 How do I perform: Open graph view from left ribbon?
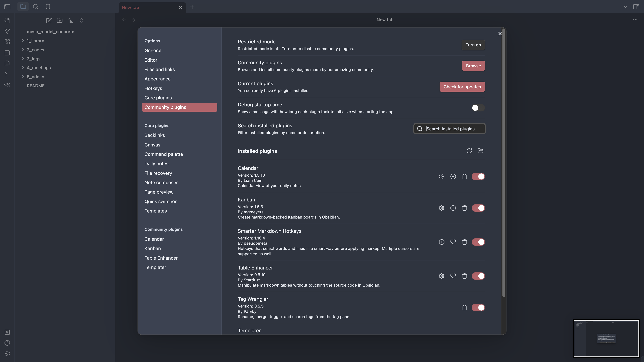point(7,31)
